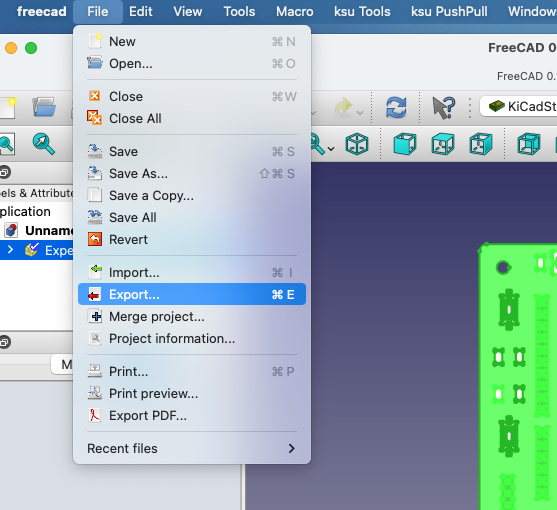
Task: Activate the What's This help cursor icon
Action: tap(443, 107)
